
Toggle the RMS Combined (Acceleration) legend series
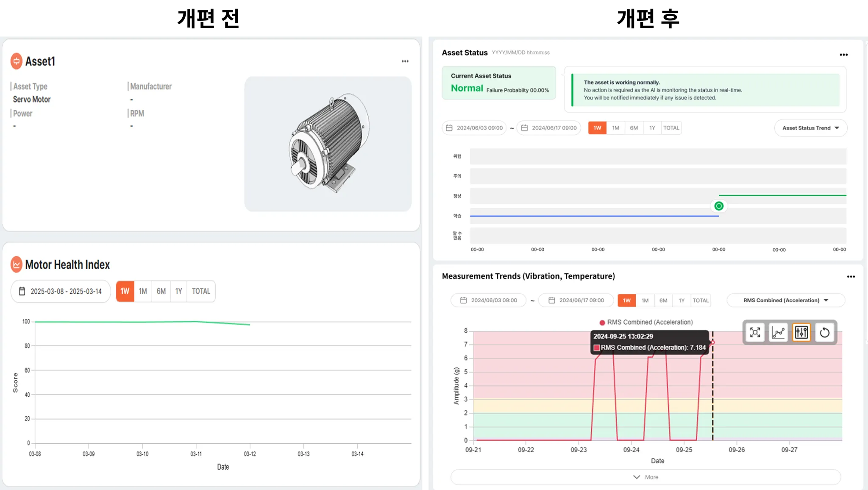(646, 322)
